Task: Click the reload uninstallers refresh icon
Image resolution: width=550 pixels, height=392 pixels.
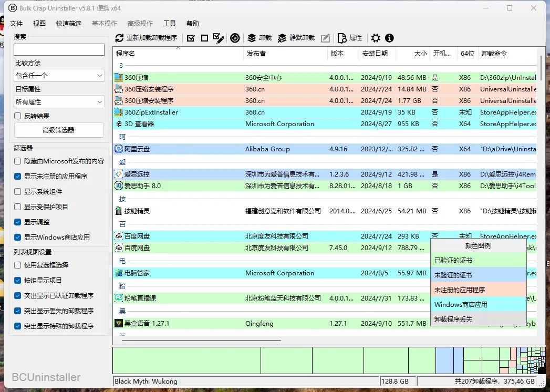Action: (x=120, y=38)
